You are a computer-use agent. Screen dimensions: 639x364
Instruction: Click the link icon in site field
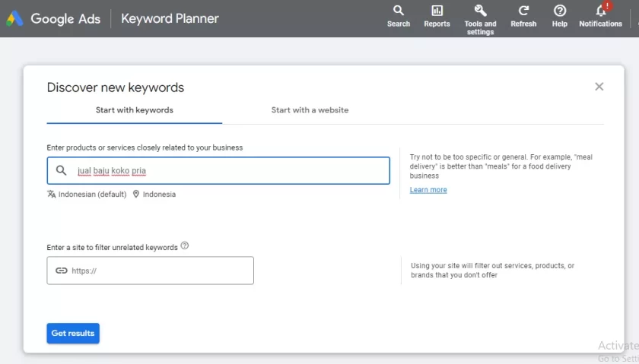point(61,271)
